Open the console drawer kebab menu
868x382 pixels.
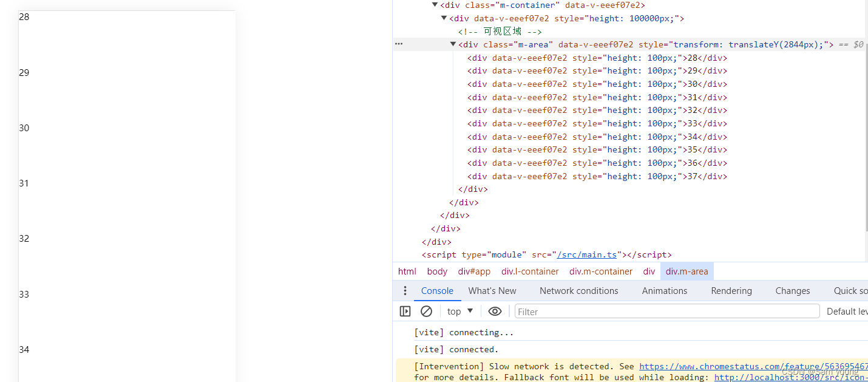[405, 291]
